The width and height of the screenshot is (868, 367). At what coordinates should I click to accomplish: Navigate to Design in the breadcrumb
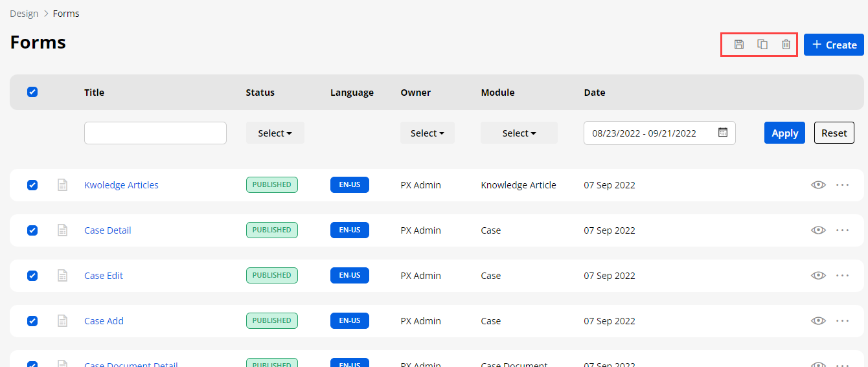[x=24, y=14]
